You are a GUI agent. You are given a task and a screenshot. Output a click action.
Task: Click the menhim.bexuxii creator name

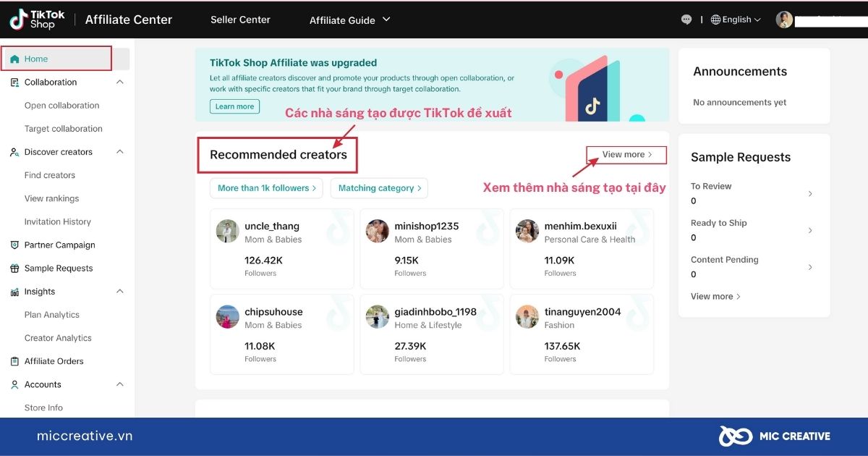click(580, 227)
